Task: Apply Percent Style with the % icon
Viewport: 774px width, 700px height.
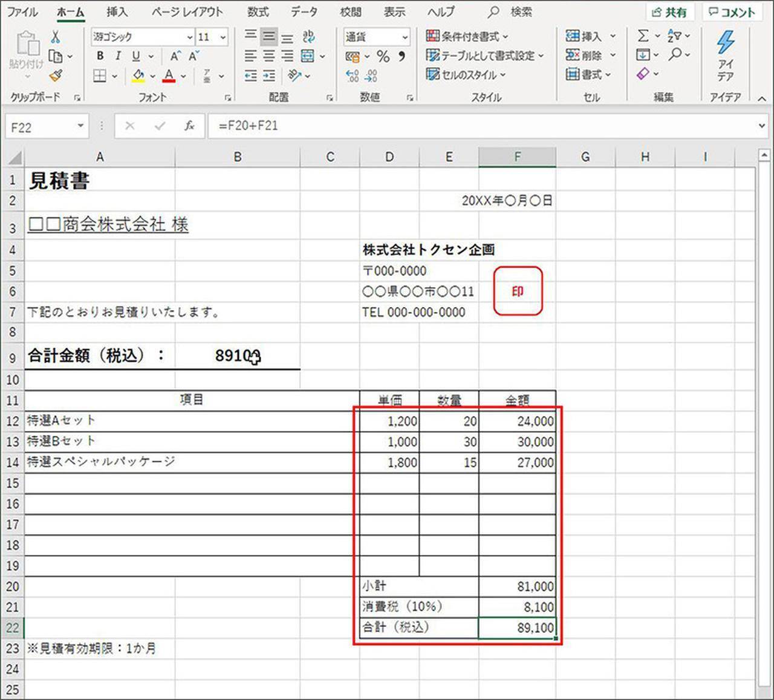Action: point(383,57)
